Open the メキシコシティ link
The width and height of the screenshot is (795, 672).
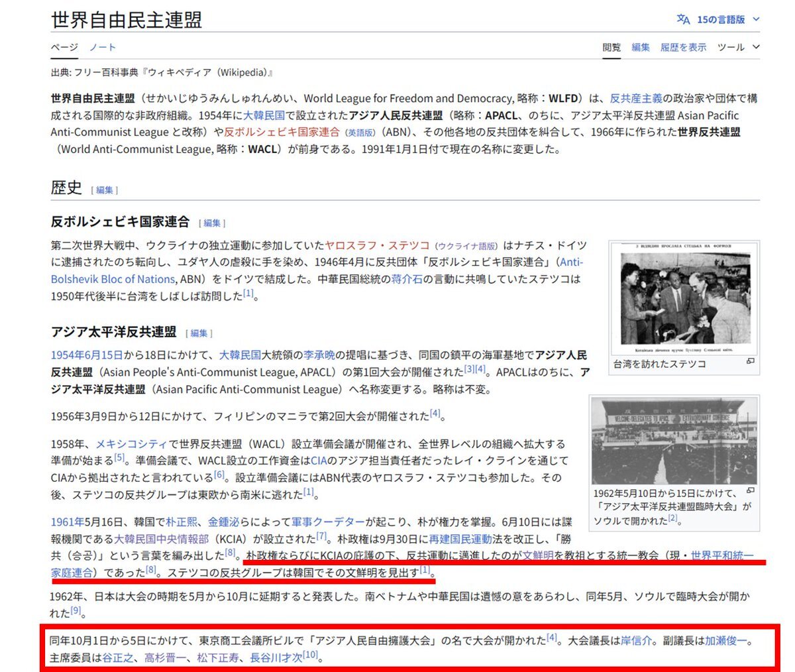132,444
